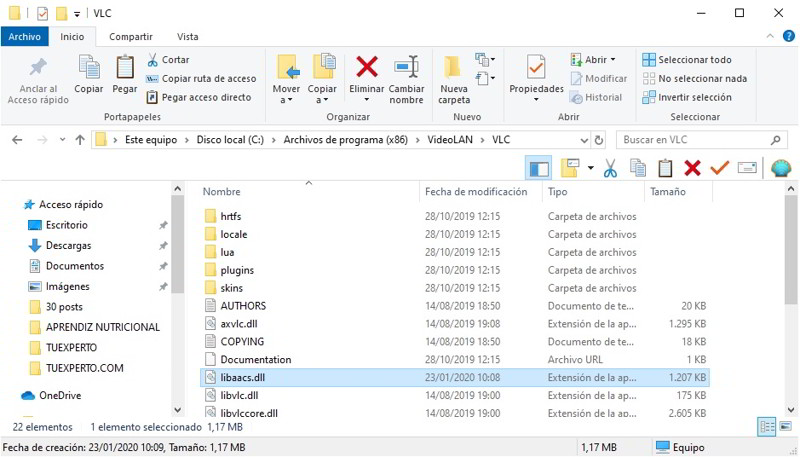Open Acceso rápido in sidebar

(63, 205)
